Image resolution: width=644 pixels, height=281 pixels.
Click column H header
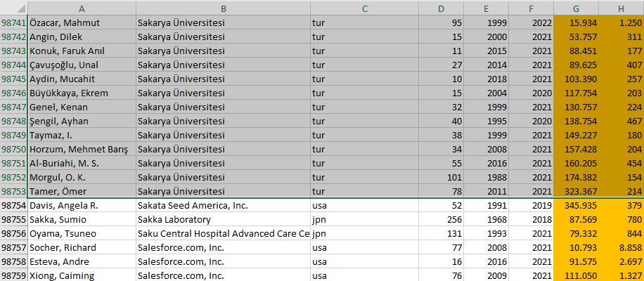coord(621,8)
